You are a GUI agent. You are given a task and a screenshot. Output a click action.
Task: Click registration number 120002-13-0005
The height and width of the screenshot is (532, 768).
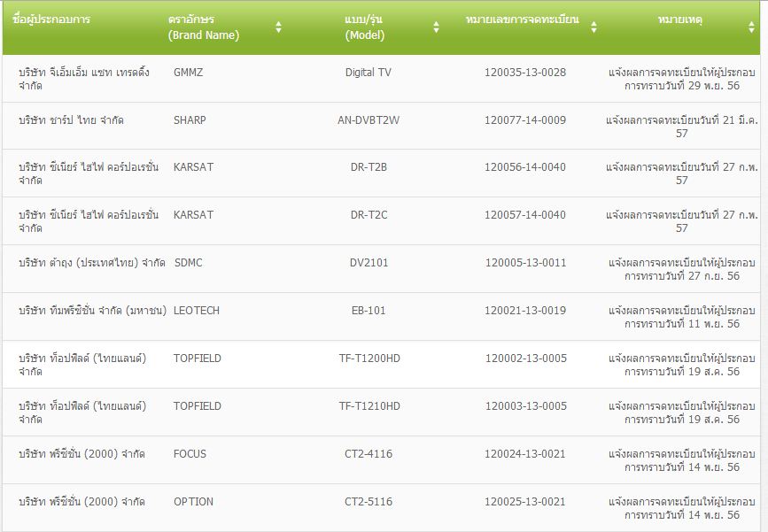coord(525,359)
